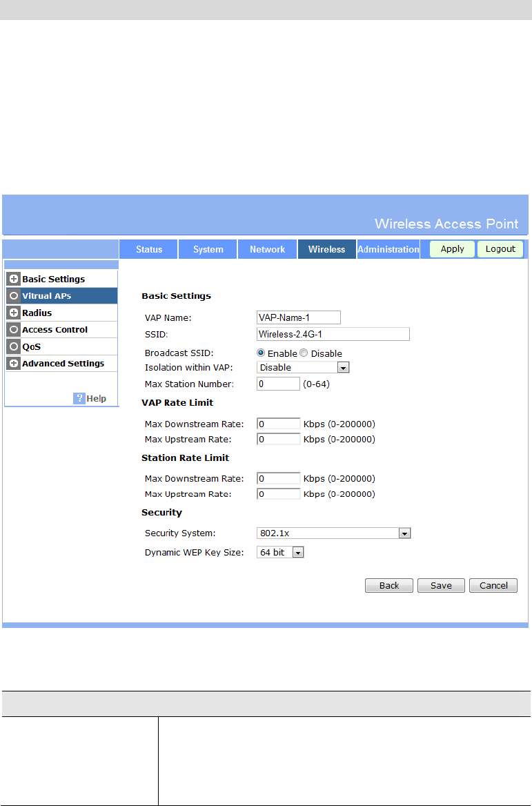
Task: Switch to the Wireless tab
Action: coord(327,249)
